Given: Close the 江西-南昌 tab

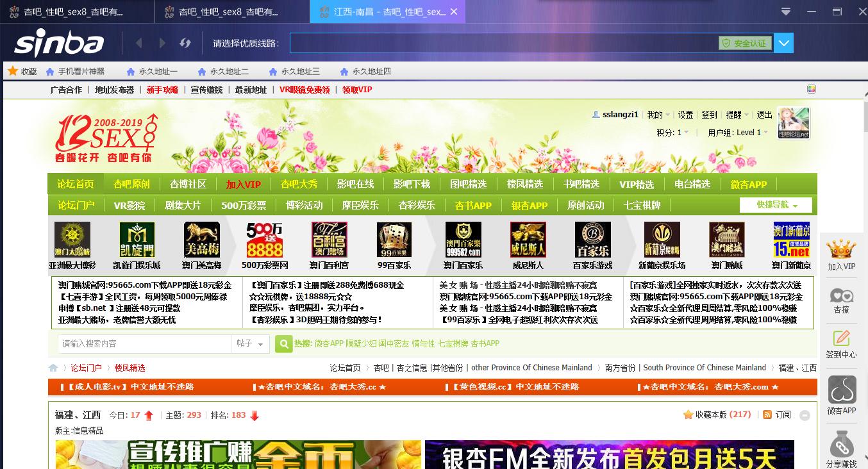Looking at the screenshot, I should click(454, 12).
